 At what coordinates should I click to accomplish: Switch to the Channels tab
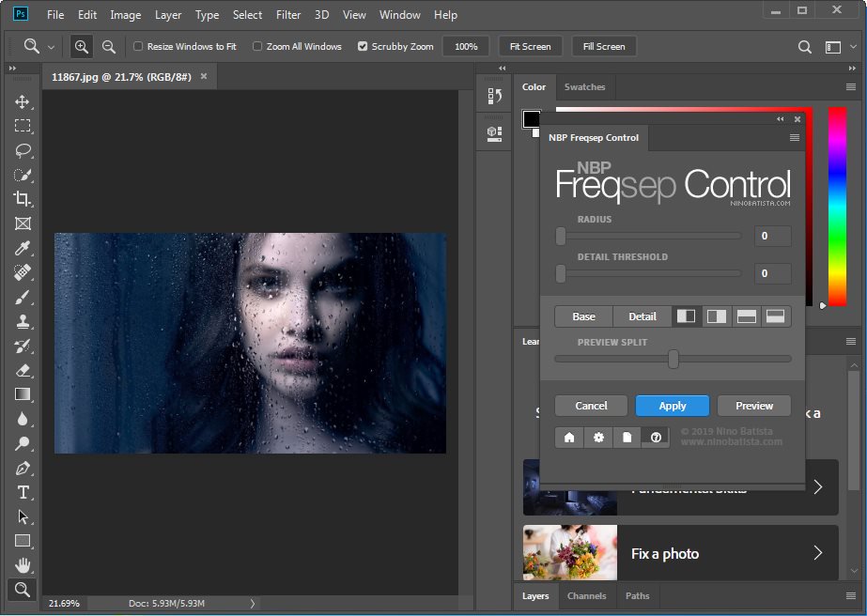coord(587,595)
